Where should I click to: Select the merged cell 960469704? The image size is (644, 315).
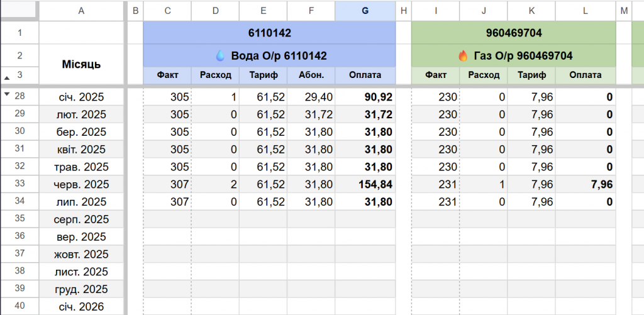coord(513,33)
